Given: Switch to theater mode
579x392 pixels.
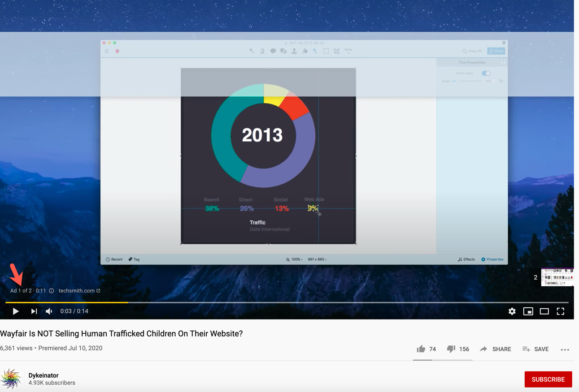Looking at the screenshot, I should [x=544, y=311].
